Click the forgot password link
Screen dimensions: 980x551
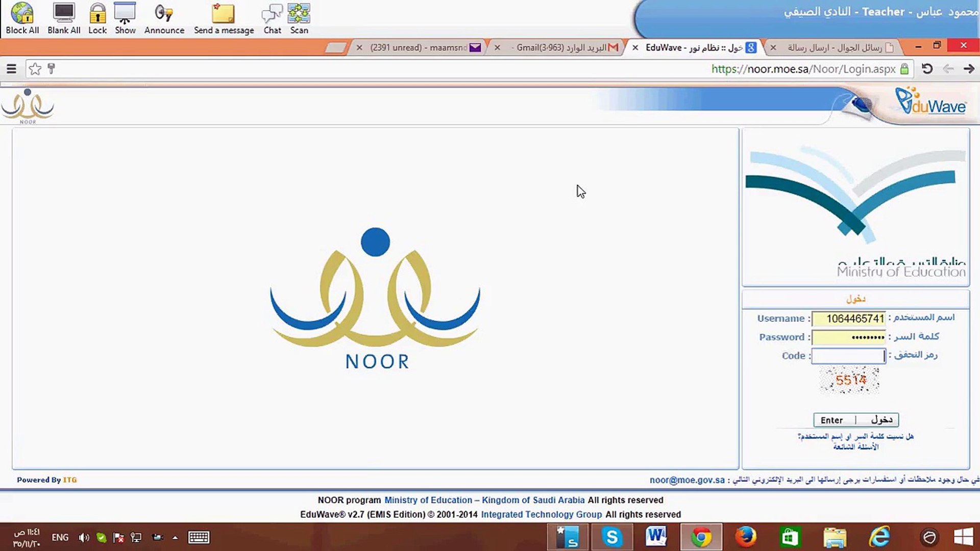[x=855, y=436]
